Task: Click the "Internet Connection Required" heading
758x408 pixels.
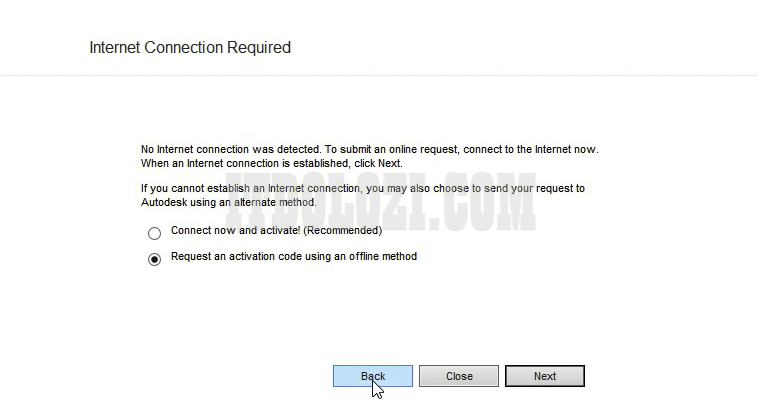Action: (190, 47)
